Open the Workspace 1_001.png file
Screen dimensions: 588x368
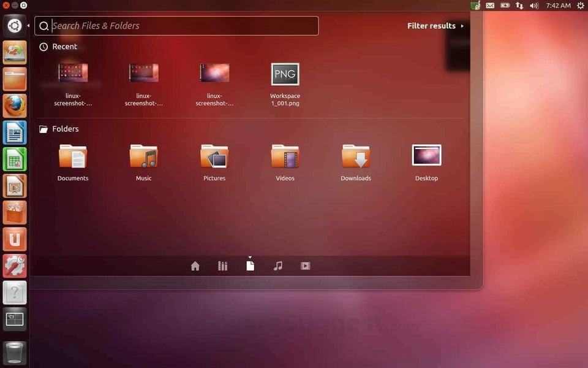point(285,74)
